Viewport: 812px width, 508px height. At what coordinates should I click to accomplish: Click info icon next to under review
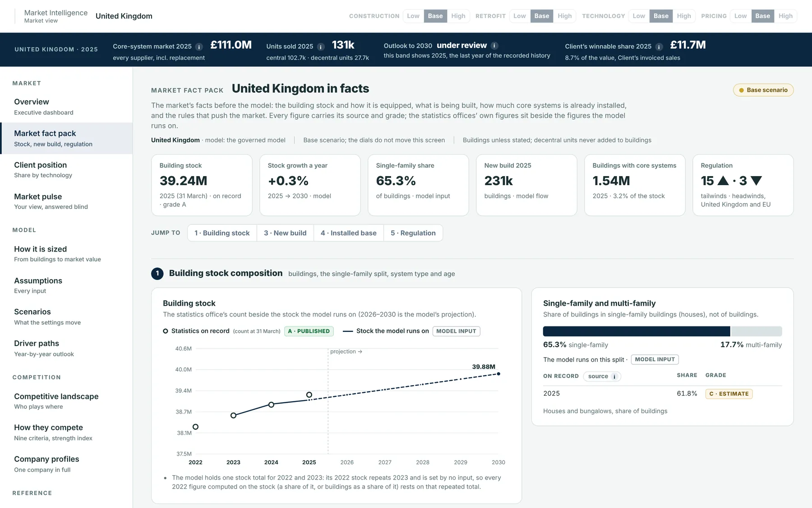pos(494,46)
